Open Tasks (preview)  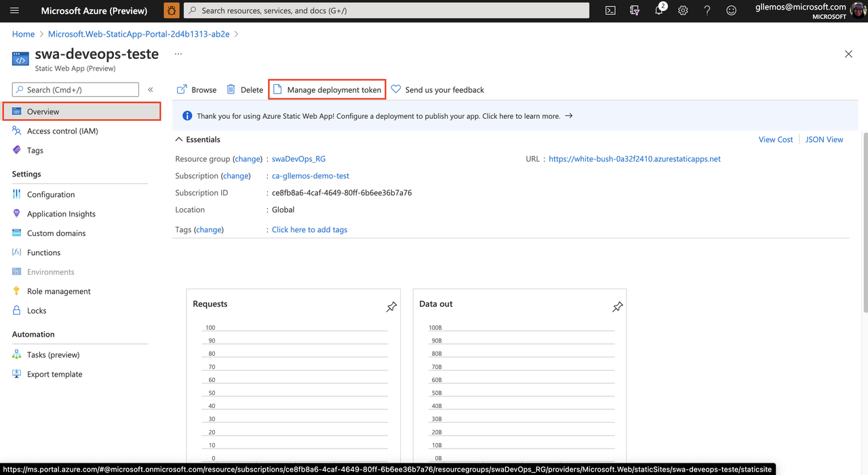point(53,355)
